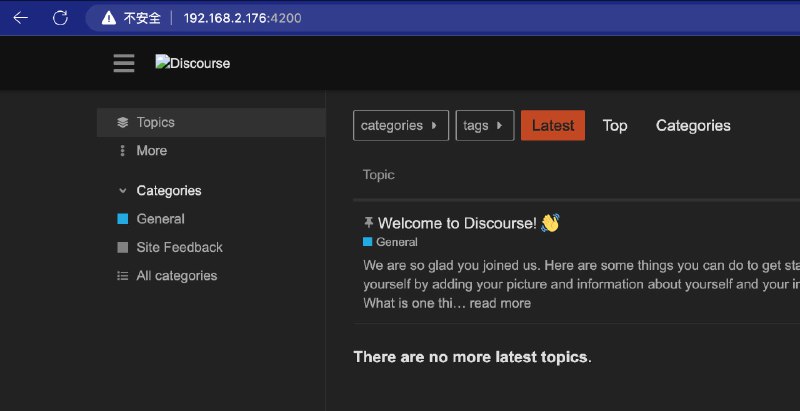Click the Topics layers icon in sidebar

click(x=123, y=123)
